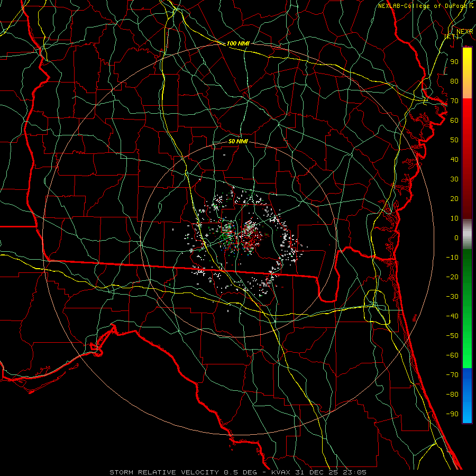Click the "-40" value on velocity scale
This screenshot has width=476, height=476.
452,316
